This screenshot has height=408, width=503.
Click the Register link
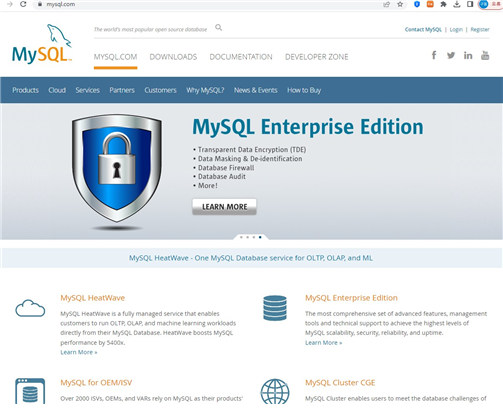pyautogui.click(x=480, y=29)
